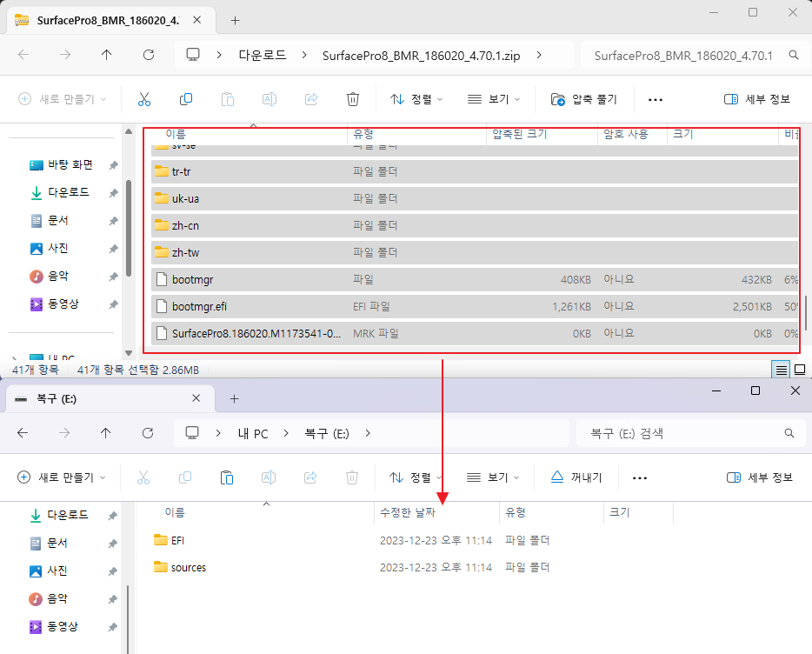
Task: Open 문서 in zip window sidebar
Action: [58, 220]
